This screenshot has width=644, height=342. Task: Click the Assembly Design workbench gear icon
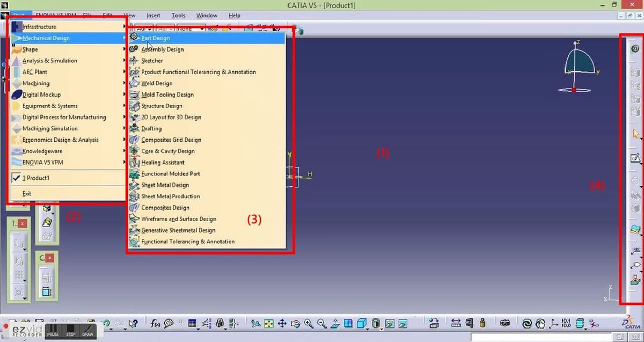pyautogui.click(x=636, y=49)
